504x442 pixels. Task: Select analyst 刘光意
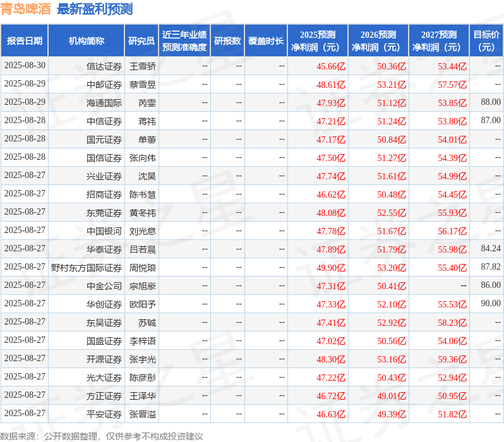143,232
